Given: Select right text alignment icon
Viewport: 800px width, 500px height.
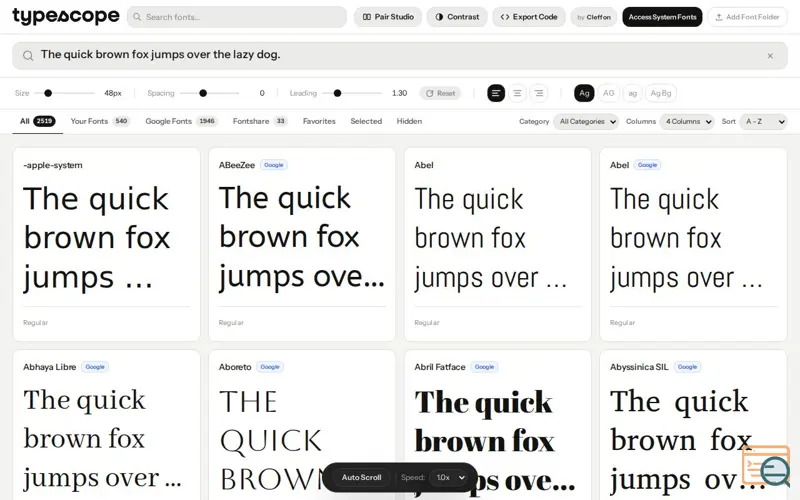Looking at the screenshot, I should point(539,93).
